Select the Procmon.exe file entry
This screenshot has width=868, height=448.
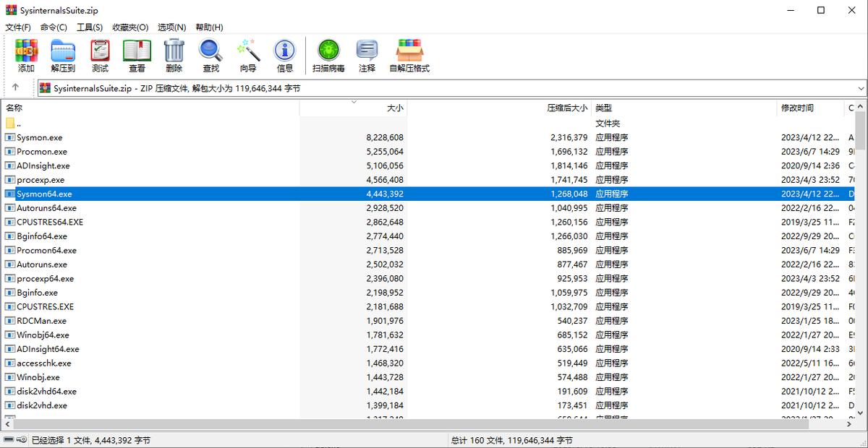pyautogui.click(x=43, y=151)
